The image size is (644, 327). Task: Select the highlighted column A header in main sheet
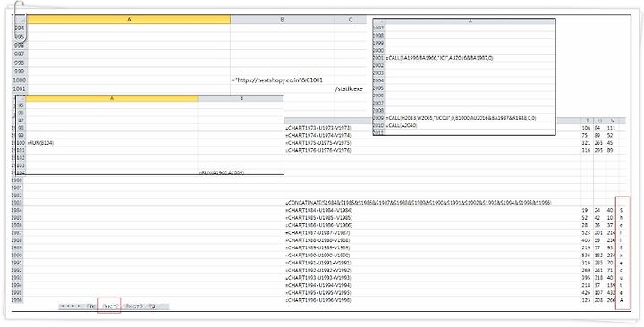tap(129, 20)
